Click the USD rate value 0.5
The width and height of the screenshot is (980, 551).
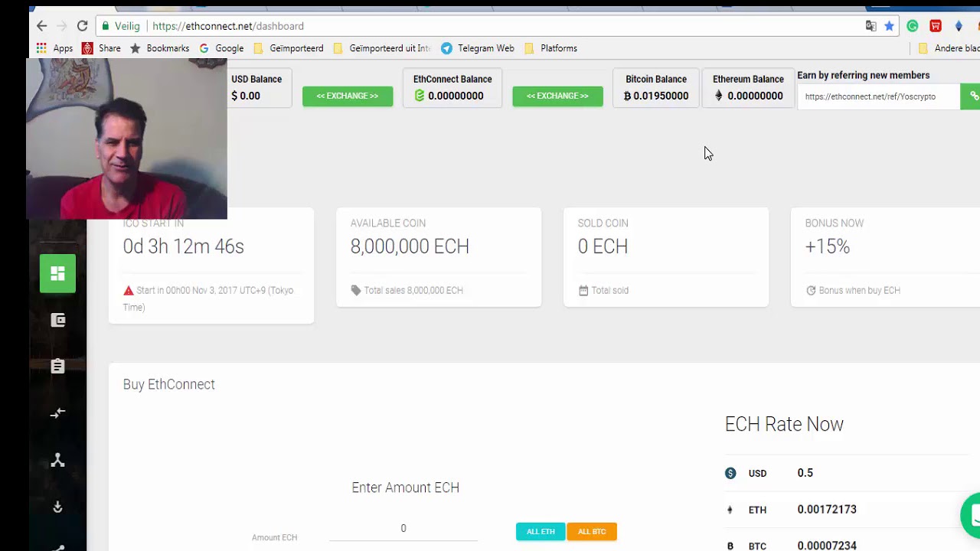tap(805, 473)
